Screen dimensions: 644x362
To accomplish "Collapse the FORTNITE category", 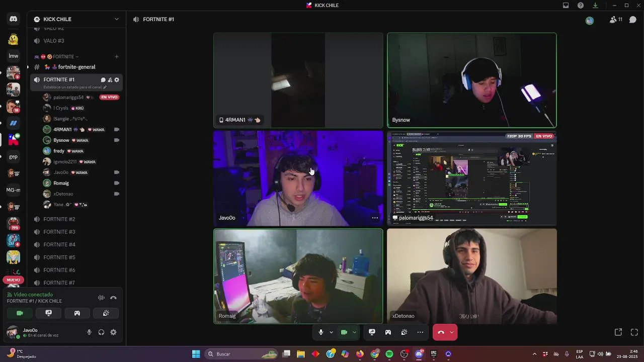I will (x=56, y=57).
